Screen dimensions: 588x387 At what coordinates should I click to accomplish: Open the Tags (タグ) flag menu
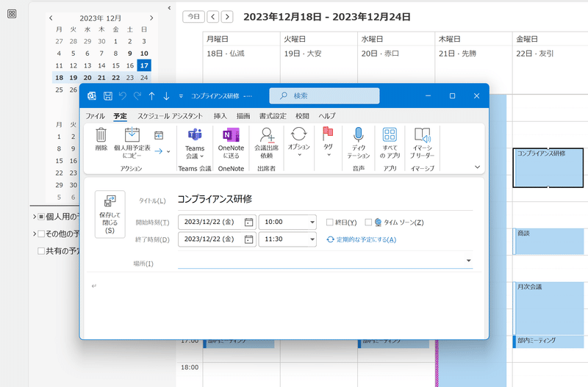coord(328,142)
